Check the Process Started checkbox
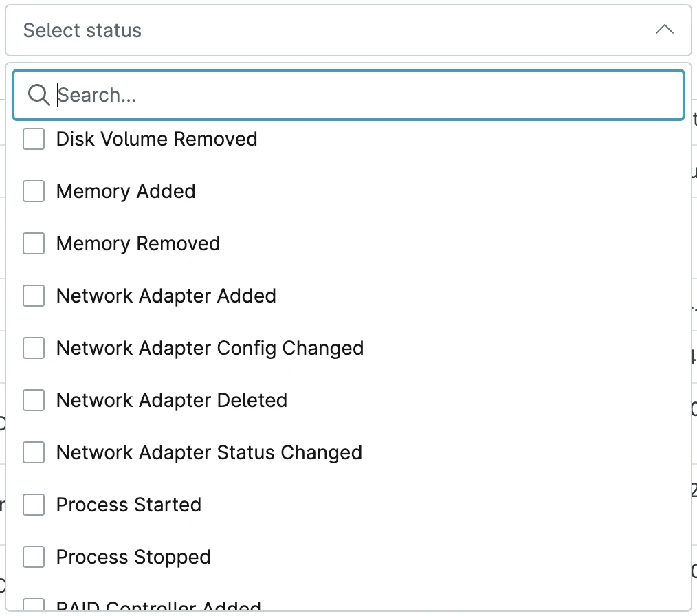This screenshot has height=616, width=697. tap(34, 505)
